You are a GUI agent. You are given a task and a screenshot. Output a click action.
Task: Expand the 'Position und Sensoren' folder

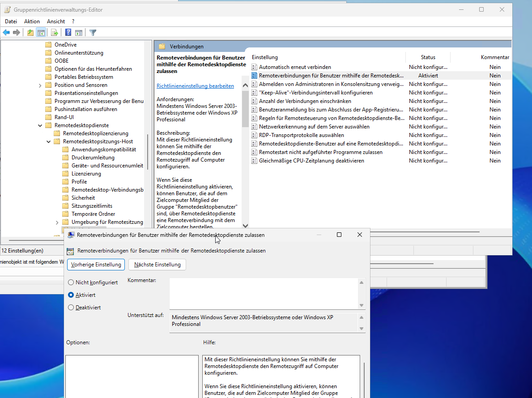[x=40, y=85]
